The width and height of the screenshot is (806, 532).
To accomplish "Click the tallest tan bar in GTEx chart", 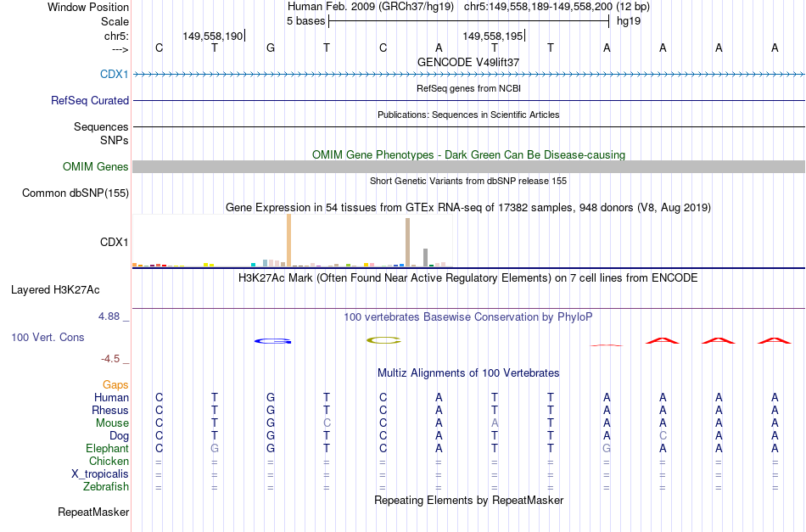I will pyautogui.click(x=288, y=240).
